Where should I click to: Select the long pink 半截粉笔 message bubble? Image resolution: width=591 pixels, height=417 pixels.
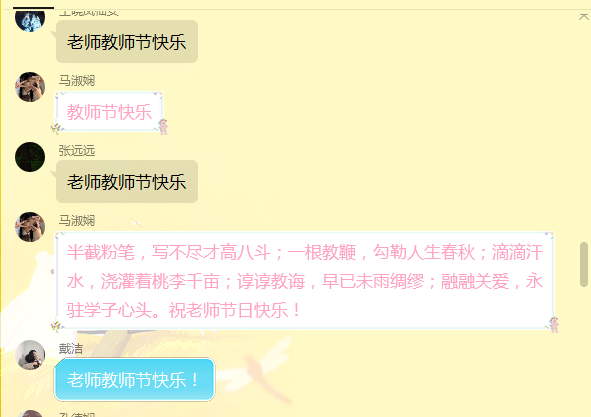pos(305,281)
